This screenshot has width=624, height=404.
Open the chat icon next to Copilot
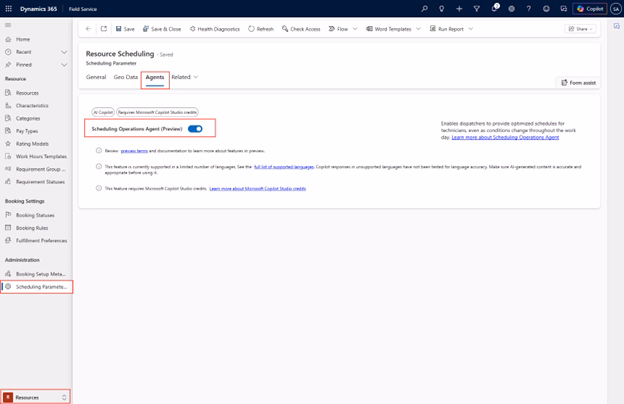tap(563, 9)
